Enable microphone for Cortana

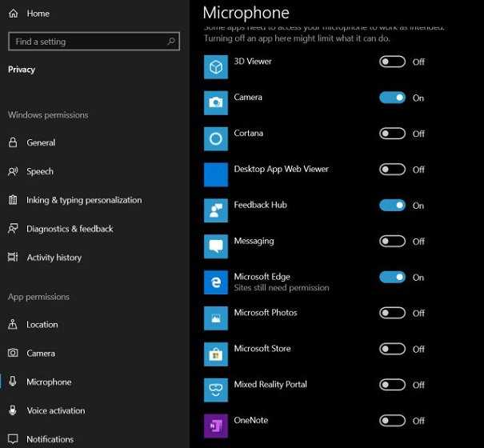click(x=392, y=134)
